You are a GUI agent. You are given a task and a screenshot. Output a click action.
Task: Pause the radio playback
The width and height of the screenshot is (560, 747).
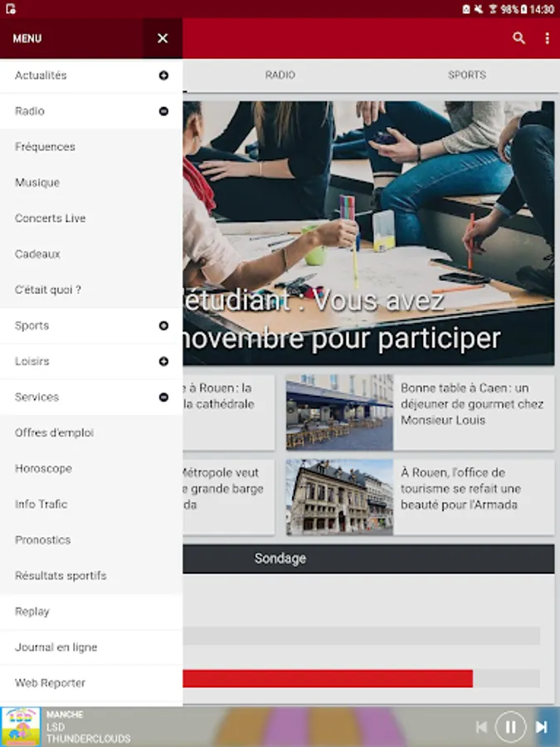point(510,726)
